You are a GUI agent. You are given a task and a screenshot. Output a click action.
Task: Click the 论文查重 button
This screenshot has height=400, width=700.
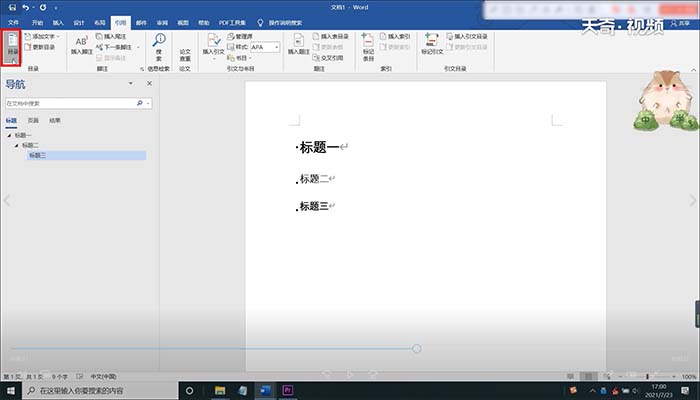click(x=185, y=55)
